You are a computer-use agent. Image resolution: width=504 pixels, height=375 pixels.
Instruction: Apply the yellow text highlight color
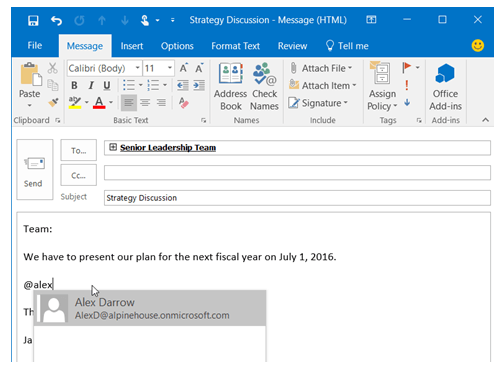[75, 102]
